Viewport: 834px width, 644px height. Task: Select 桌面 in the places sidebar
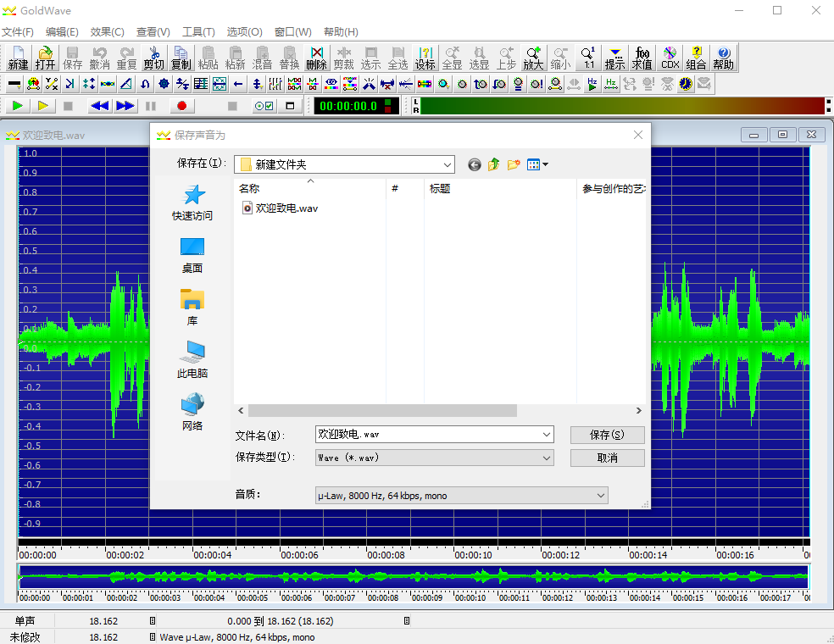192,254
